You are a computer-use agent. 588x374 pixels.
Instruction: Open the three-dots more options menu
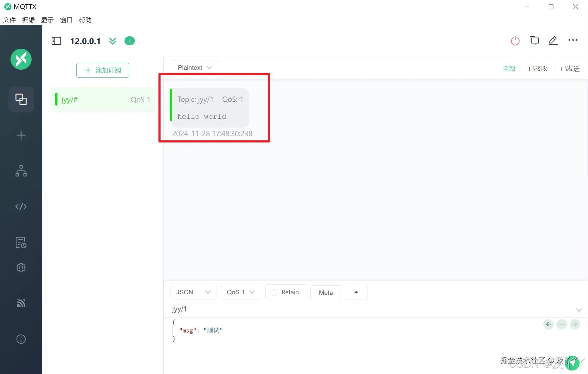pyautogui.click(x=573, y=40)
